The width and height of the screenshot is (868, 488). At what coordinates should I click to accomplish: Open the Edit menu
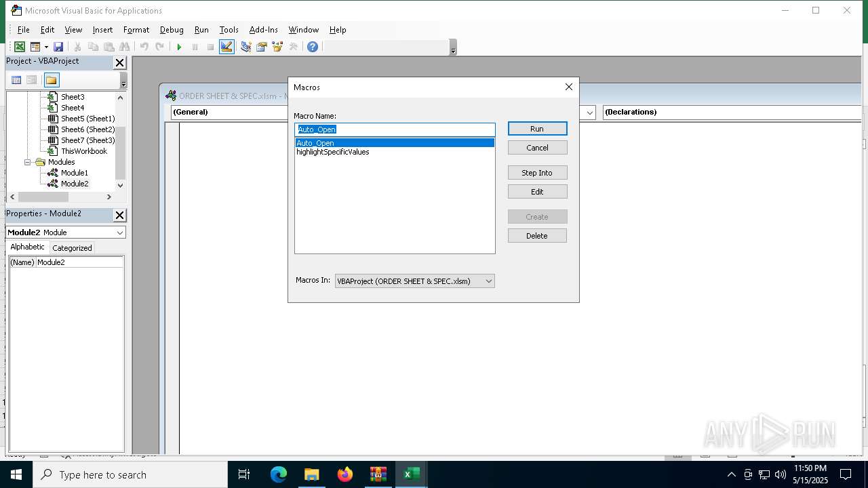tap(47, 30)
